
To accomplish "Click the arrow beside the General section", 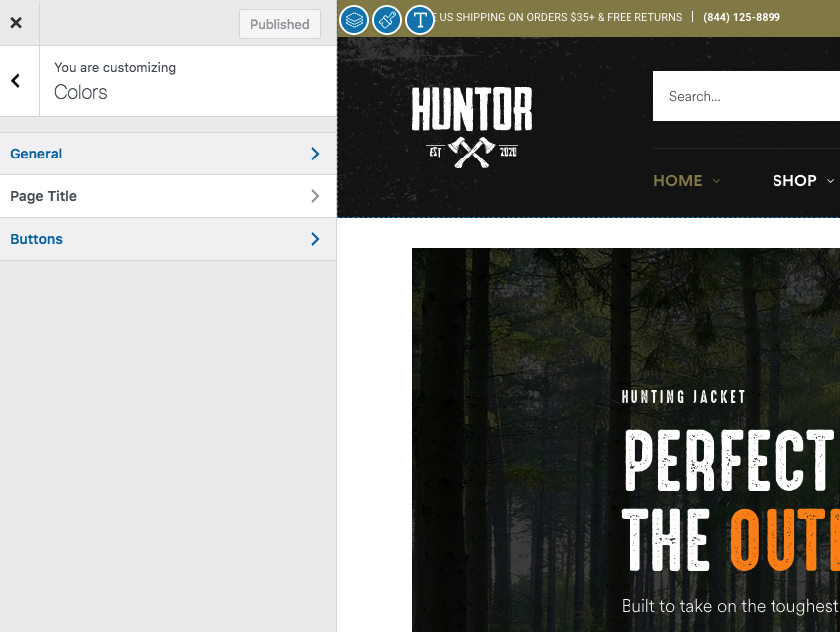I will [x=315, y=154].
